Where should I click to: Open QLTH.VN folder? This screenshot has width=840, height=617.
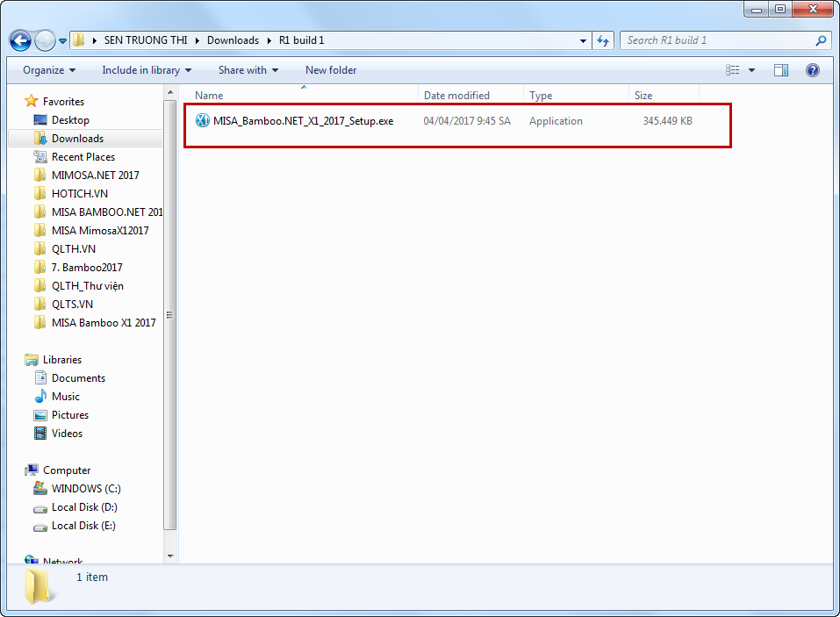(74, 249)
